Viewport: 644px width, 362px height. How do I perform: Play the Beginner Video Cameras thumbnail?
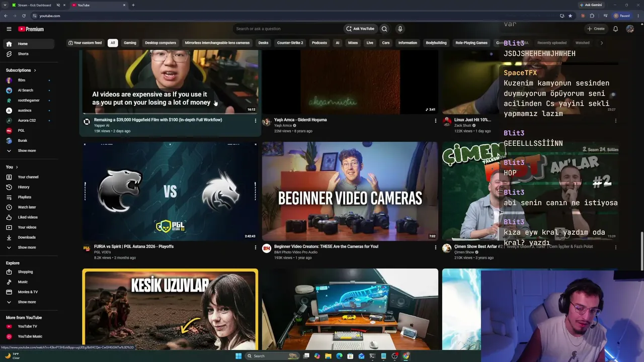click(350, 191)
